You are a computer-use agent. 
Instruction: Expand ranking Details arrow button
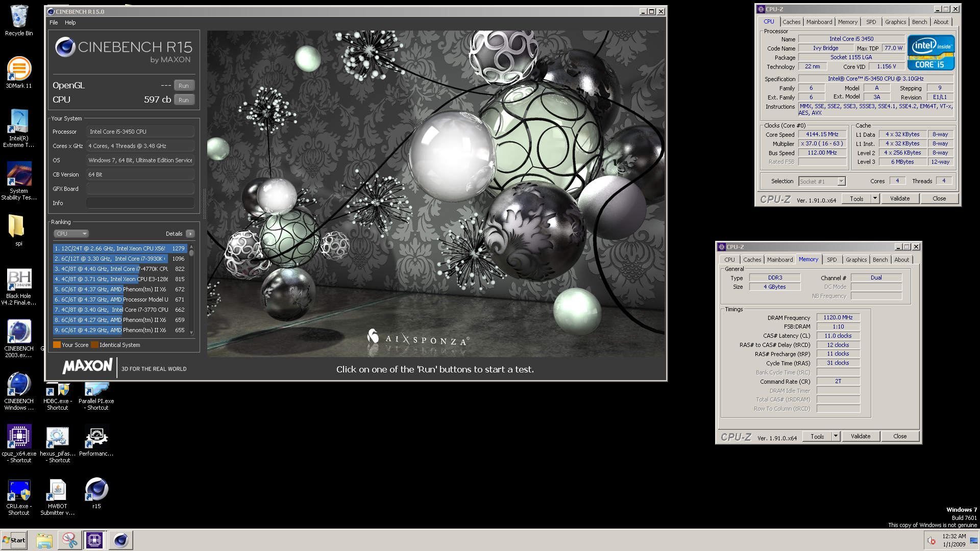[190, 234]
